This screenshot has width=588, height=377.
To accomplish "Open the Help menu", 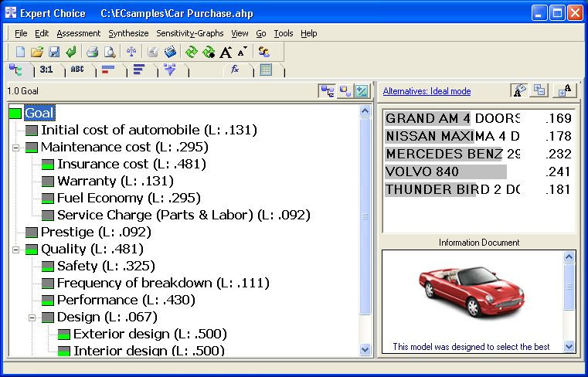I will tap(308, 33).
